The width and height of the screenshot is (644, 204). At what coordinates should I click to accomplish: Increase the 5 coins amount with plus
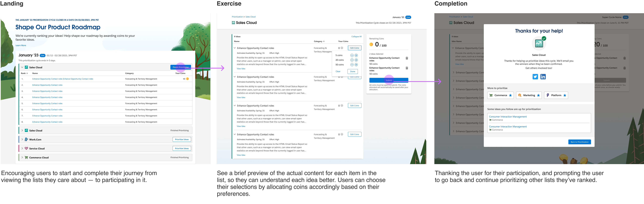356,55
